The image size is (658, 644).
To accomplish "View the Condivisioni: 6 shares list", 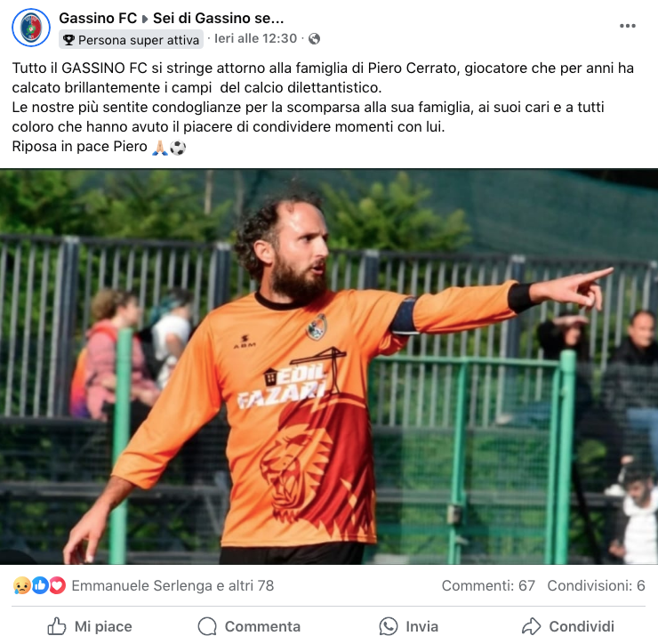I will [596, 585].
